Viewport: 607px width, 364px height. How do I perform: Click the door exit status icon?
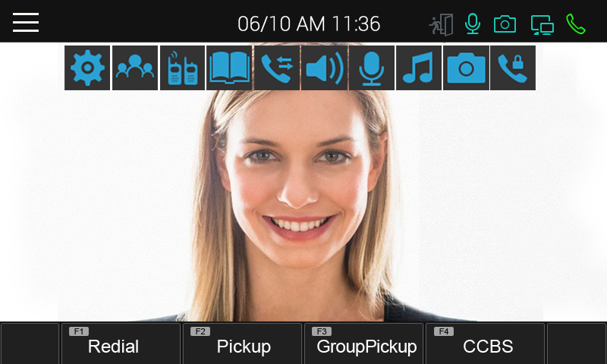442,25
